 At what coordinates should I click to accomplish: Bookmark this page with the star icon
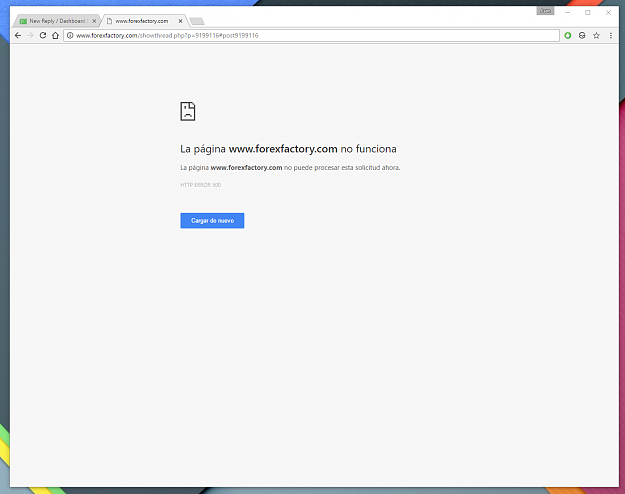click(x=596, y=35)
